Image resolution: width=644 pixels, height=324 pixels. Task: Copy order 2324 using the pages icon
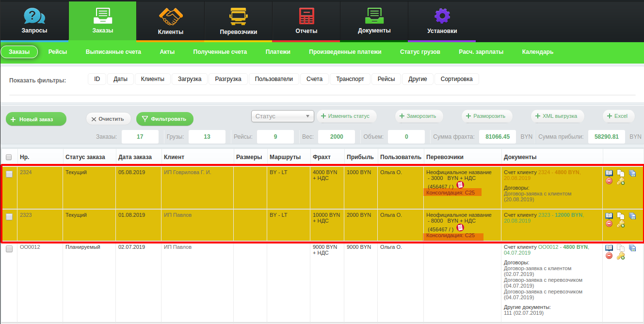(x=620, y=173)
